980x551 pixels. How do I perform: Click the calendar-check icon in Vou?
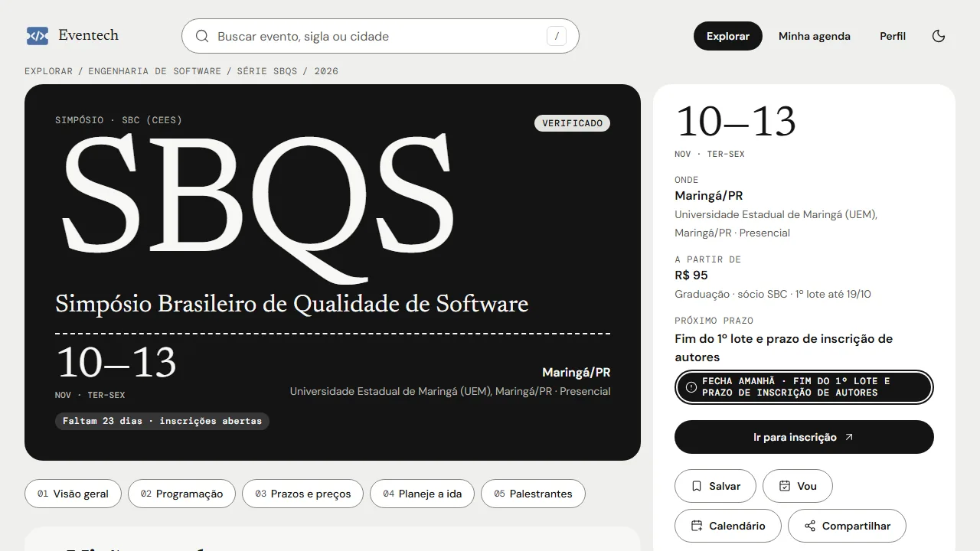point(785,486)
